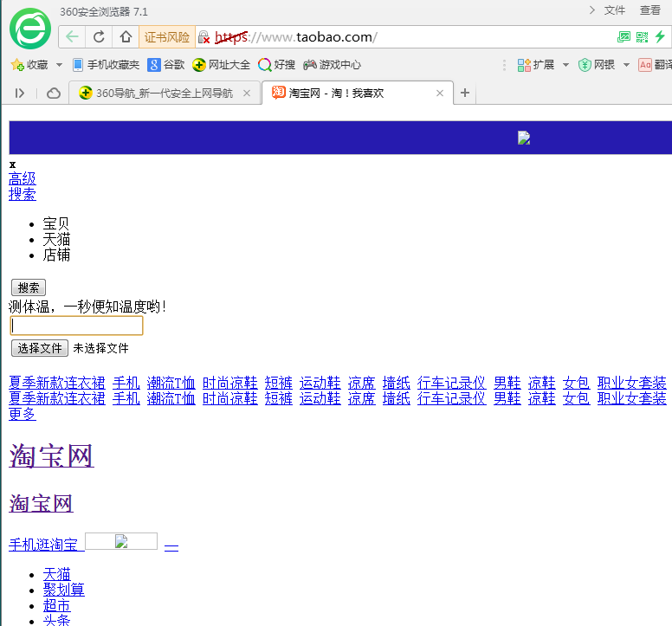
Task: Click the smaller 淘宝网 heading link
Action: [x=42, y=503]
